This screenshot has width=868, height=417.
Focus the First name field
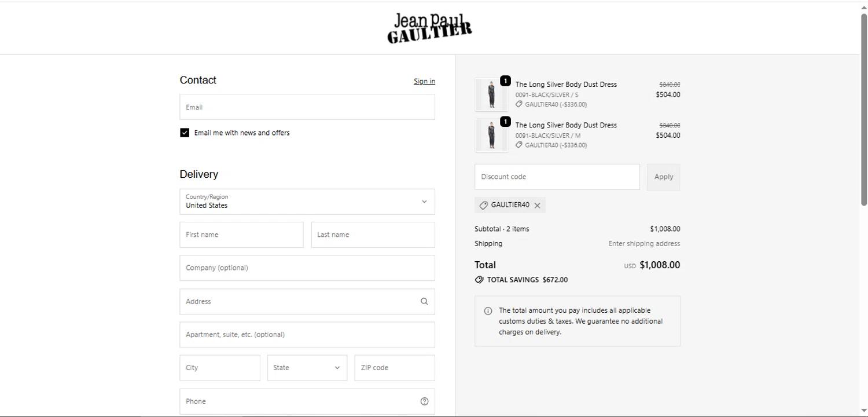click(x=241, y=235)
